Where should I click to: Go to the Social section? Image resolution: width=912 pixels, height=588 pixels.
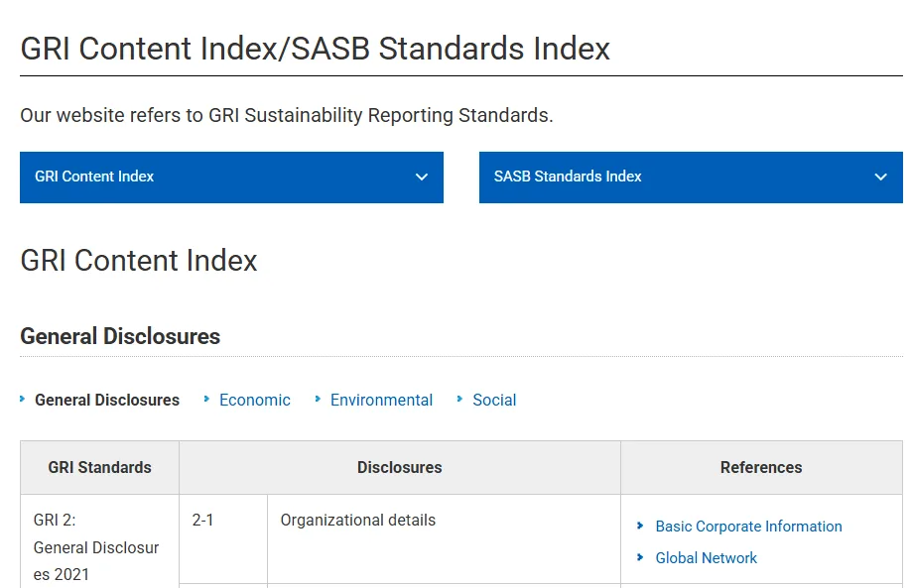[494, 401]
